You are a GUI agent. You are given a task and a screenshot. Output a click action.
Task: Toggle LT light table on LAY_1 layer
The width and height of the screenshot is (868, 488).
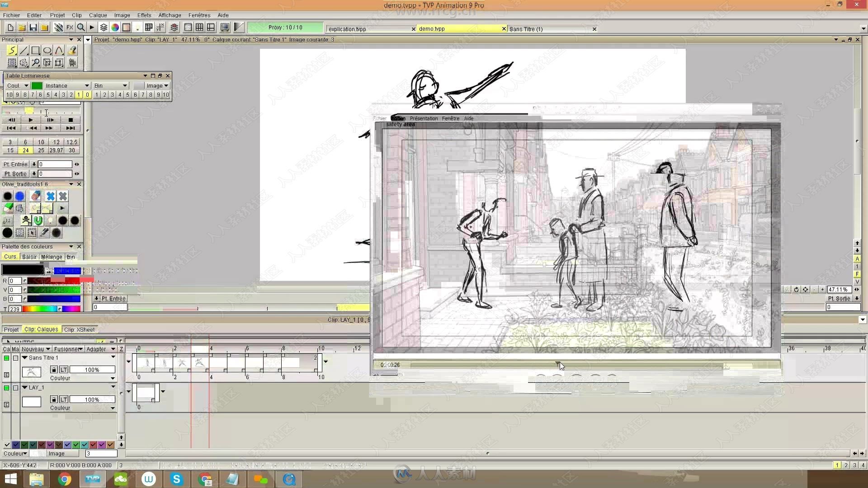64,399
